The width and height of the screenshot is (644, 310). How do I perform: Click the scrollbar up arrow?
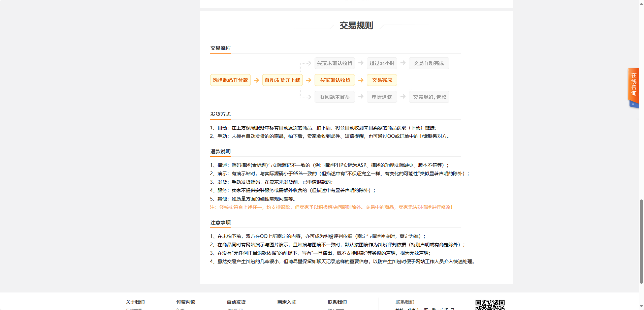point(641,3)
